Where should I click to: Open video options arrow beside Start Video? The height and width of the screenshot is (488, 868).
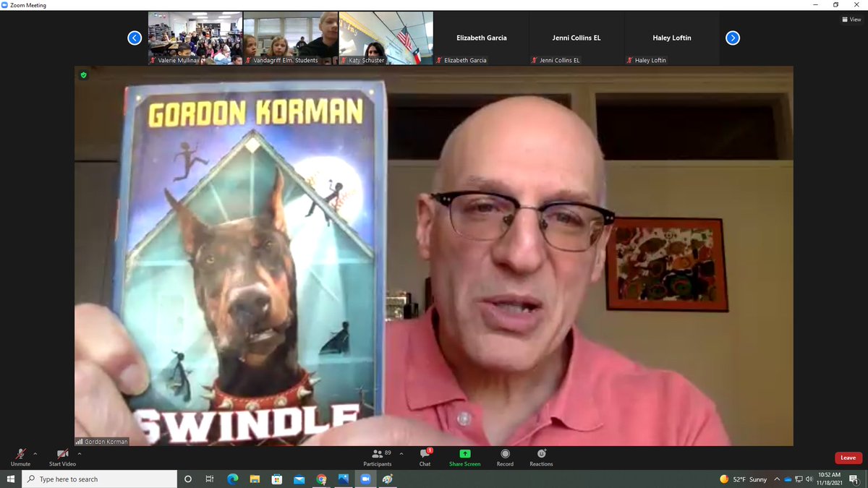pos(80,453)
